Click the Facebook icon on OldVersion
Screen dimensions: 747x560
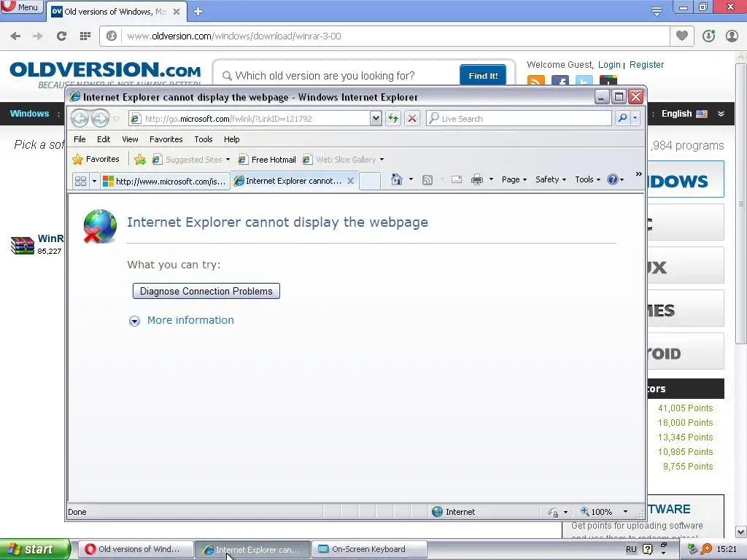tap(560, 81)
